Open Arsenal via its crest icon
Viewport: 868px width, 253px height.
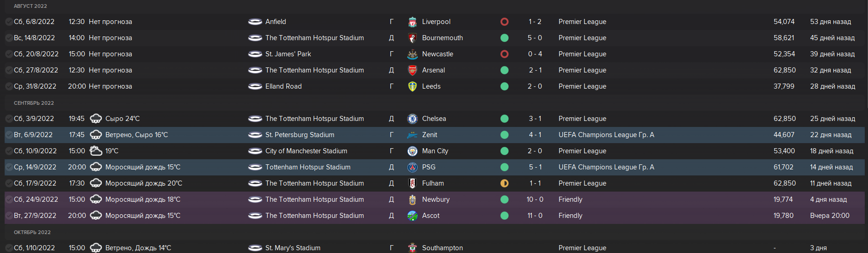412,70
